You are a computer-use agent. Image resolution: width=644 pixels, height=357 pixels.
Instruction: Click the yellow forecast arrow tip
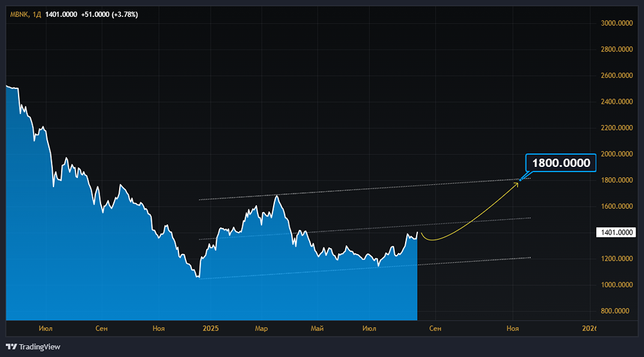[x=516, y=184]
